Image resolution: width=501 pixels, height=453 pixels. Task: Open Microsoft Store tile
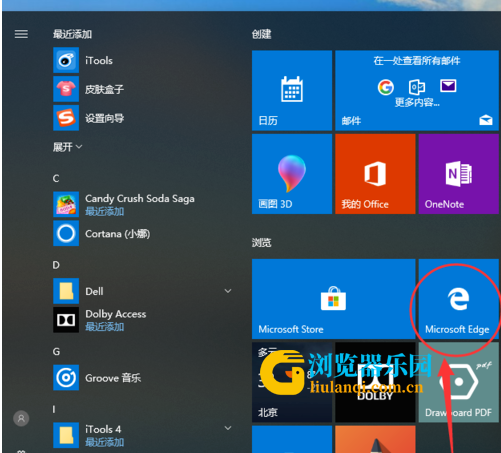(334, 299)
